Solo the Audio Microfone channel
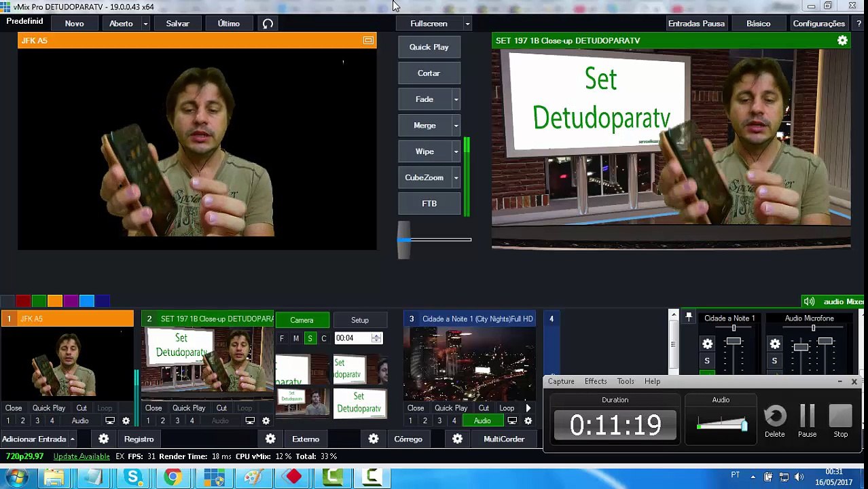This screenshot has width=868, height=489. 774,361
